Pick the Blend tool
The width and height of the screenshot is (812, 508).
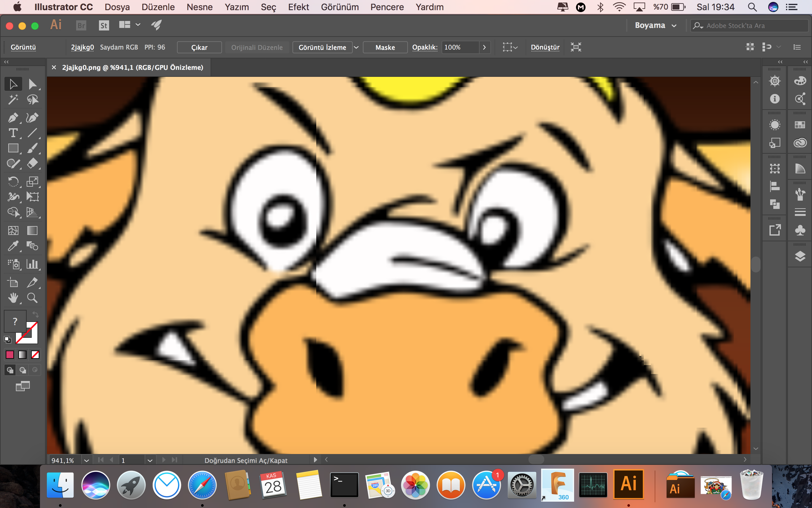click(x=33, y=246)
